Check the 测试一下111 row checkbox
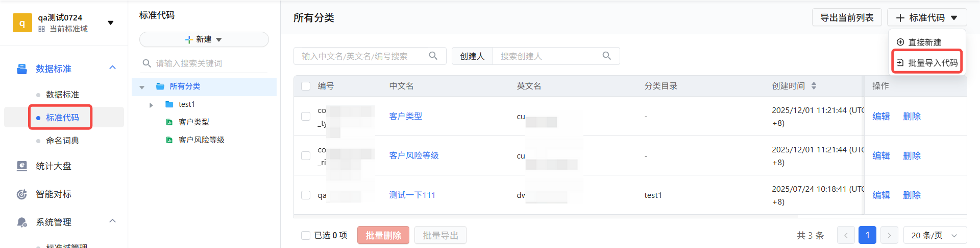 306,195
